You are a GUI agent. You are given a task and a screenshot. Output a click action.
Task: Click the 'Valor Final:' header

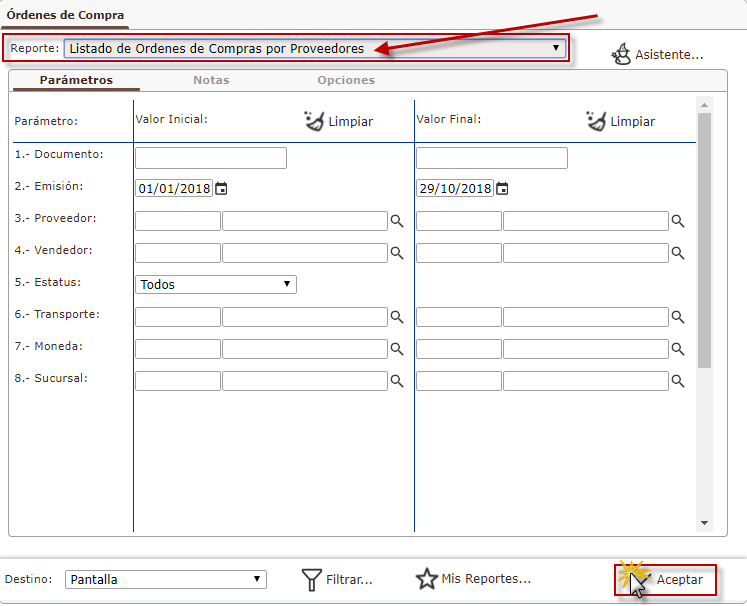(x=449, y=119)
